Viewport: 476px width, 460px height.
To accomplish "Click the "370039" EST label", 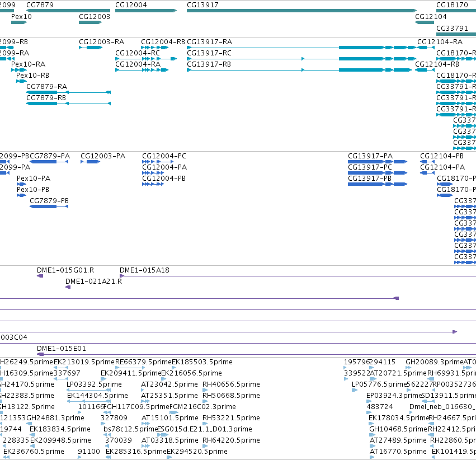I will 119,440.
